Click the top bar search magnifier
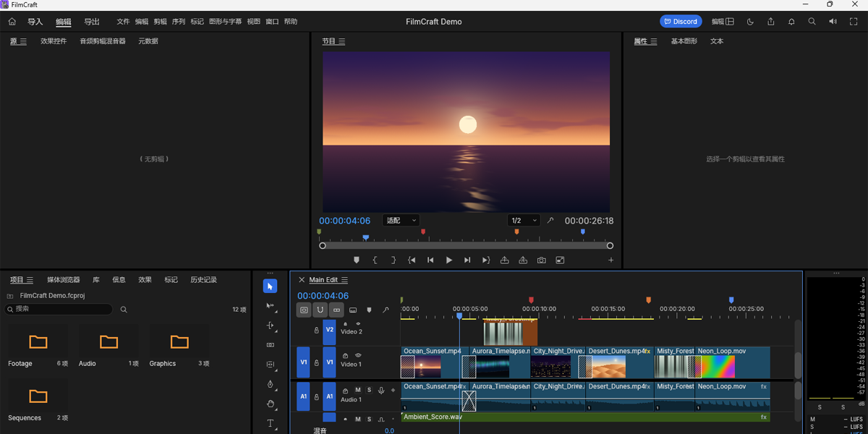This screenshot has width=868, height=434. pyautogui.click(x=812, y=22)
